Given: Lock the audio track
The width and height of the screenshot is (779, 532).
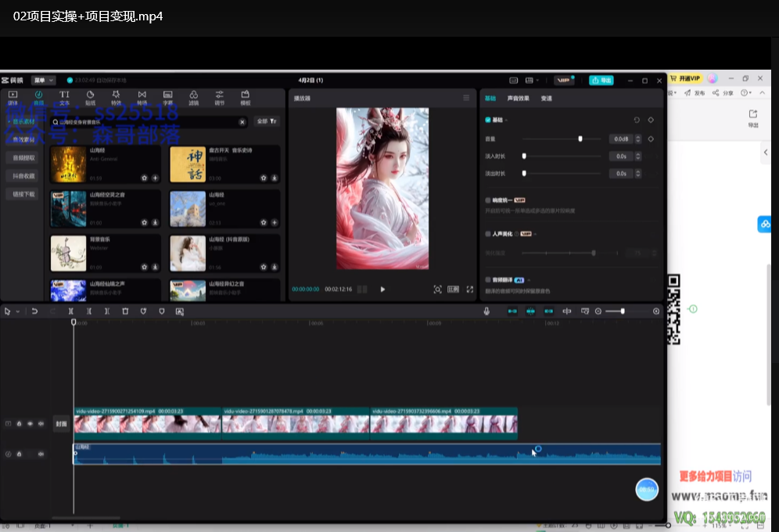Looking at the screenshot, I should tap(20, 454).
